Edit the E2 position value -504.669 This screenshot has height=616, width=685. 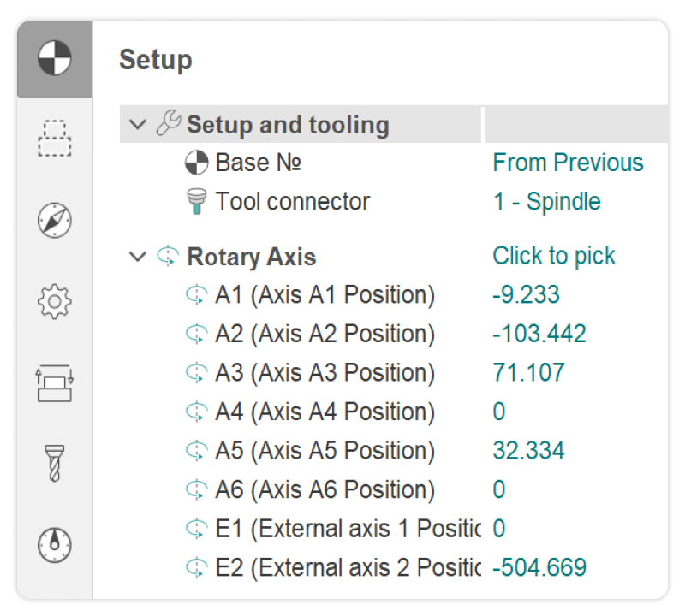click(x=539, y=567)
